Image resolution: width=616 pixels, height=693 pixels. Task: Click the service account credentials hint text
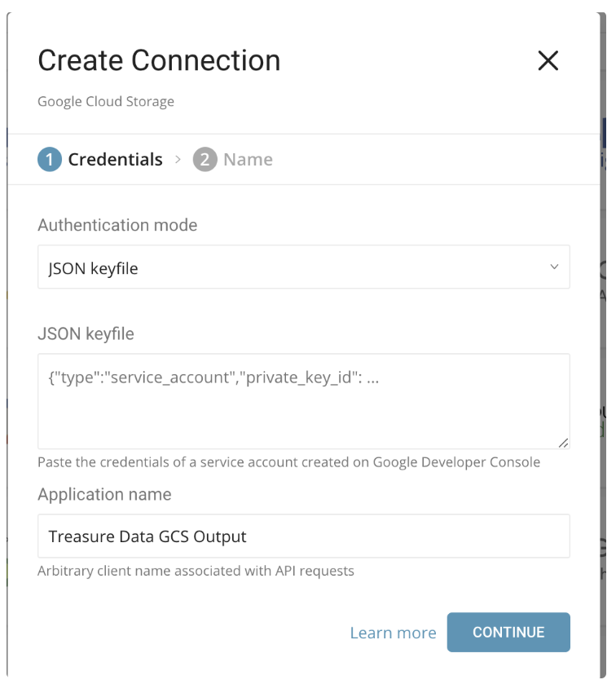click(x=288, y=462)
